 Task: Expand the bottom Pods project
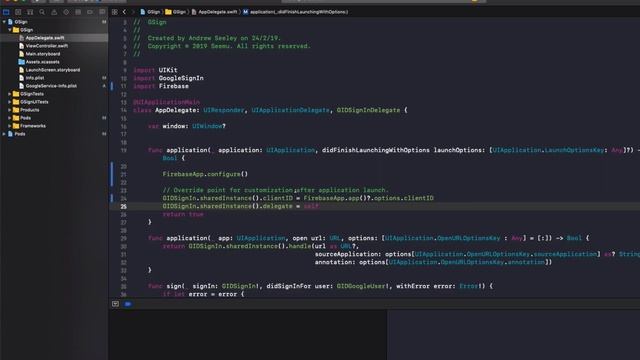[x=4, y=134]
